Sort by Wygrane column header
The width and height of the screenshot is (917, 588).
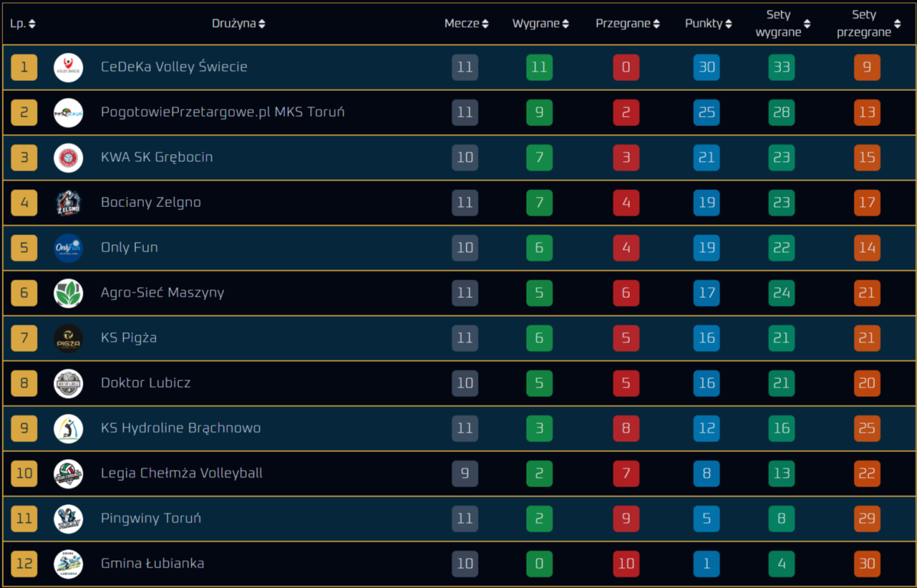540,24
